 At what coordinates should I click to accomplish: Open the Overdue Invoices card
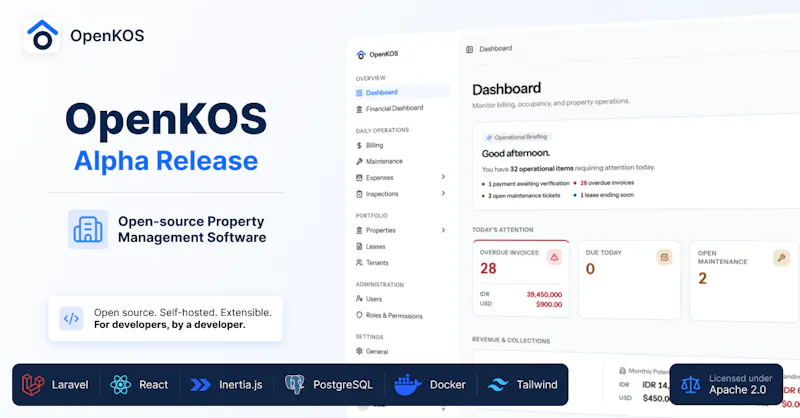(521, 279)
